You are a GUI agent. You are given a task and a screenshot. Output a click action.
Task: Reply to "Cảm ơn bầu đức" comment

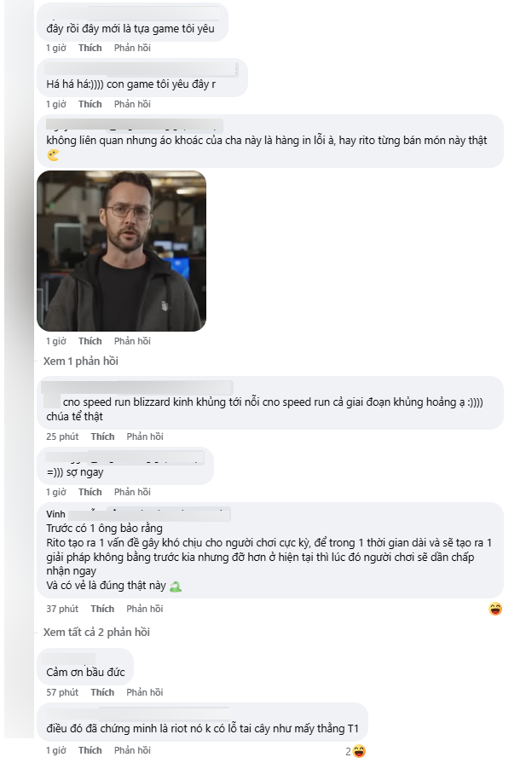pyautogui.click(x=145, y=692)
